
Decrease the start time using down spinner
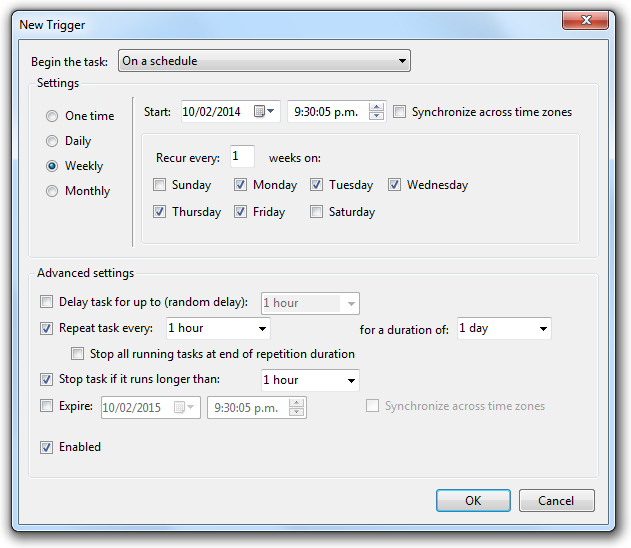(x=376, y=117)
